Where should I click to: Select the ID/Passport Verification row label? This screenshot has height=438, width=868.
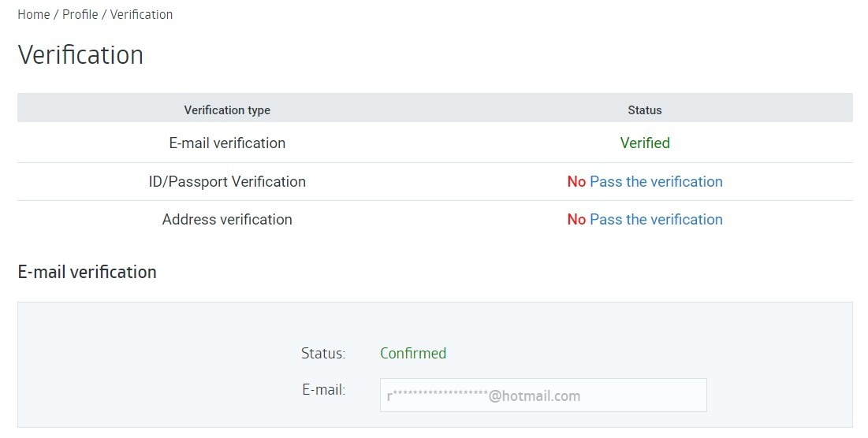click(227, 182)
